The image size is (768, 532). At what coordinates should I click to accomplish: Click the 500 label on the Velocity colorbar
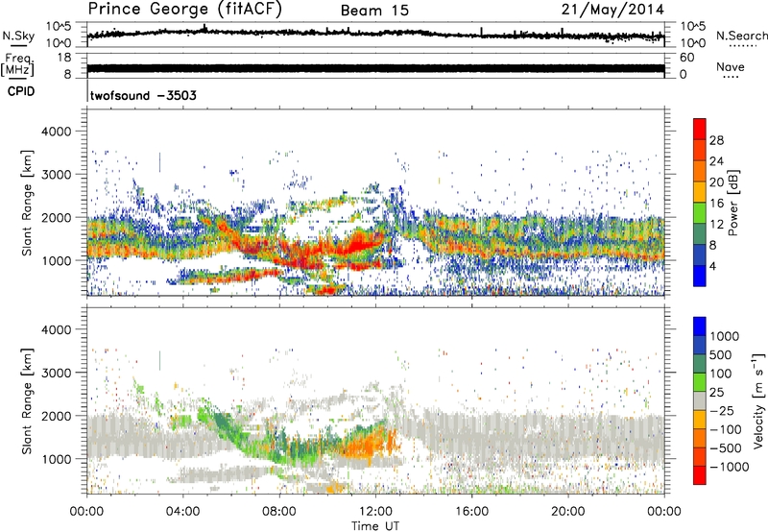click(722, 354)
